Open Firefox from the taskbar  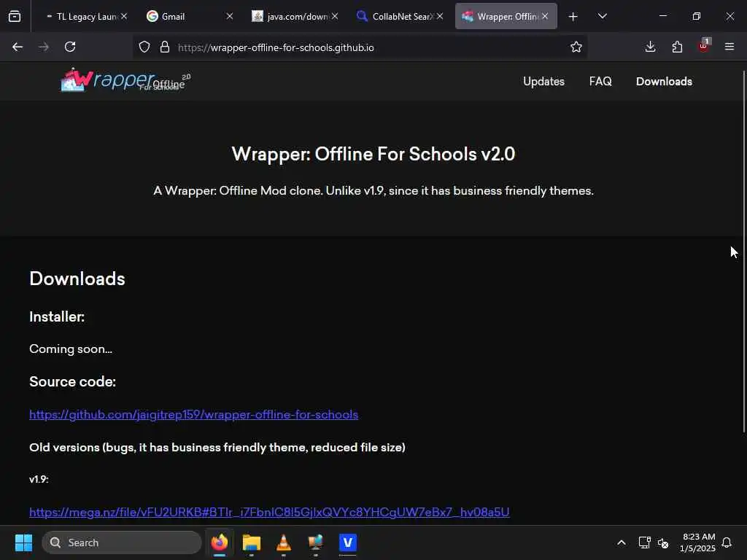pyautogui.click(x=220, y=542)
